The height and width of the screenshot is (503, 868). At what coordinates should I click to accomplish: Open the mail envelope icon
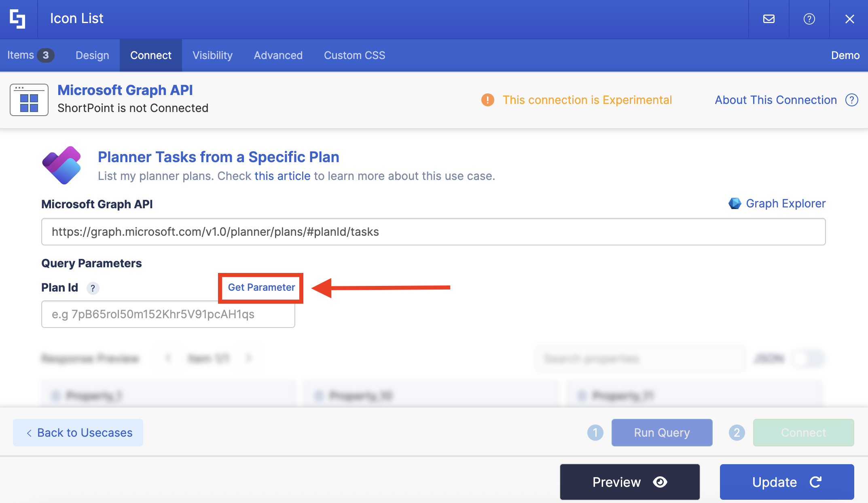click(x=768, y=19)
